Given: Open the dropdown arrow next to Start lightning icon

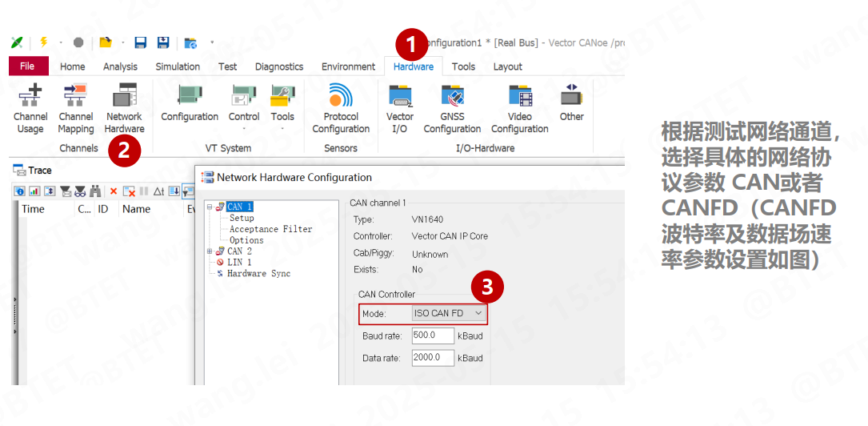Looking at the screenshot, I should coord(61,42).
